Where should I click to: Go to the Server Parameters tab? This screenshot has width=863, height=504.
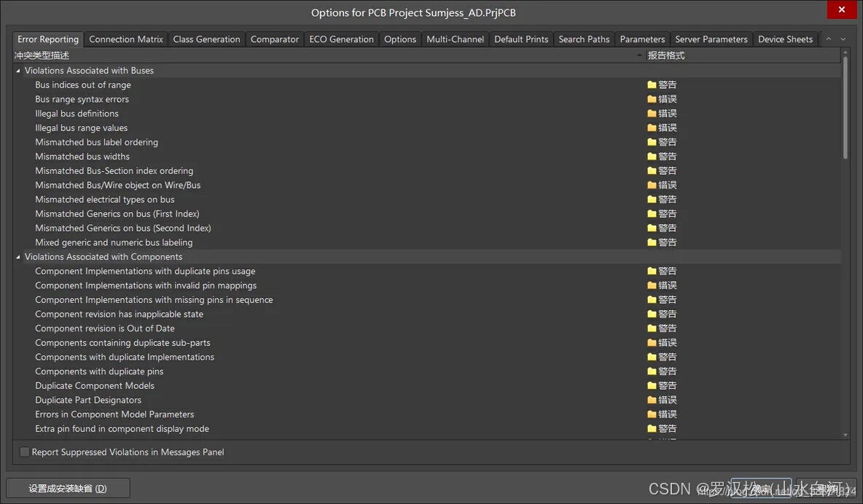[x=711, y=39]
